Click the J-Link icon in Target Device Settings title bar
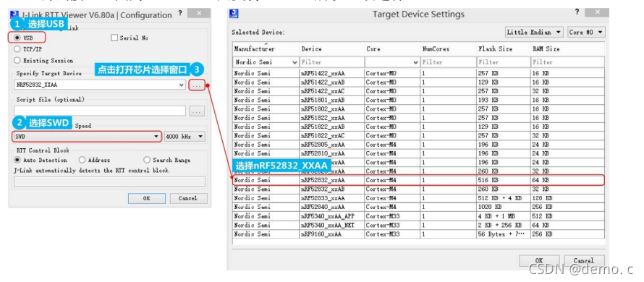This screenshot has height=282, width=644. pos(234,14)
